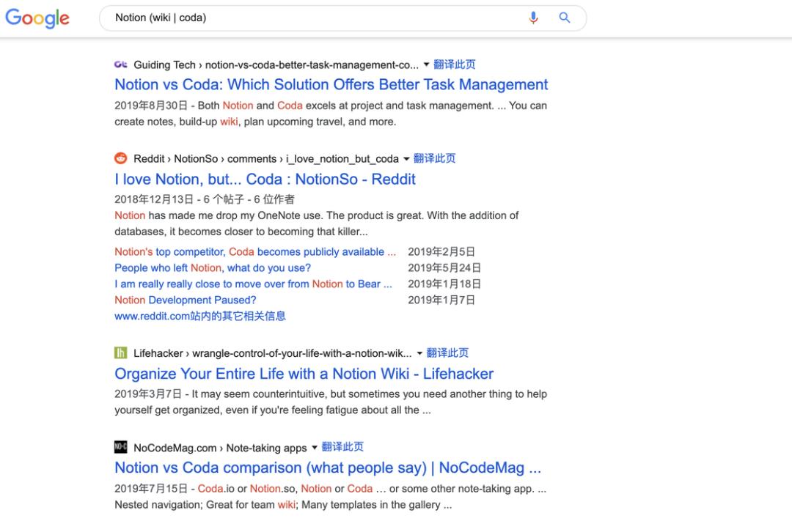The image size is (792, 532).
Task: Expand dropdown arrow next to Guiding Tech URL
Action: 426,64
